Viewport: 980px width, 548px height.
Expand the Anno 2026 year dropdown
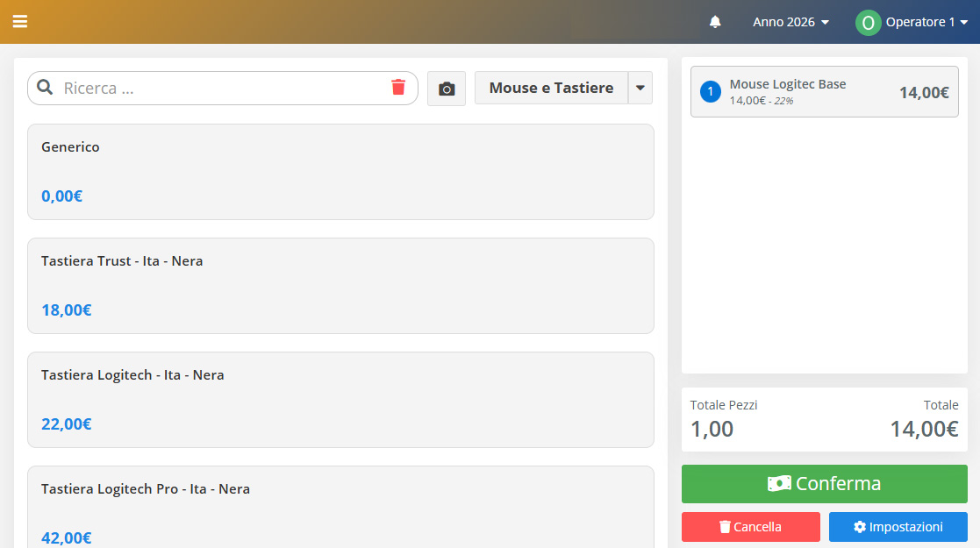click(790, 22)
